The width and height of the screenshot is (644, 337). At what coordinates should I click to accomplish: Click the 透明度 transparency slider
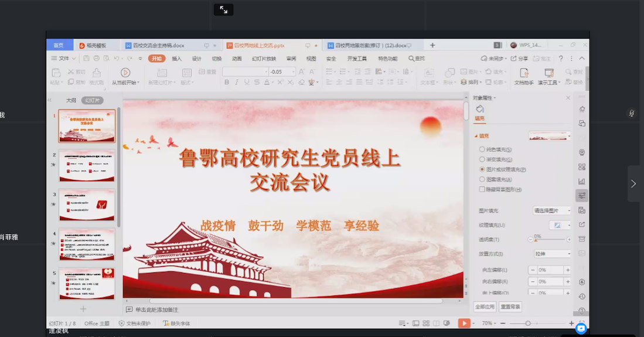coord(550,239)
